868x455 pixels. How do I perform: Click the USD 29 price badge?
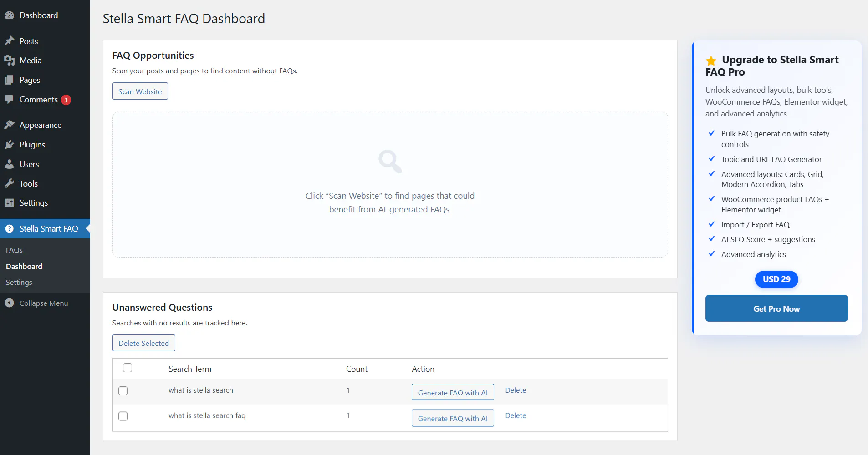[x=776, y=279]
